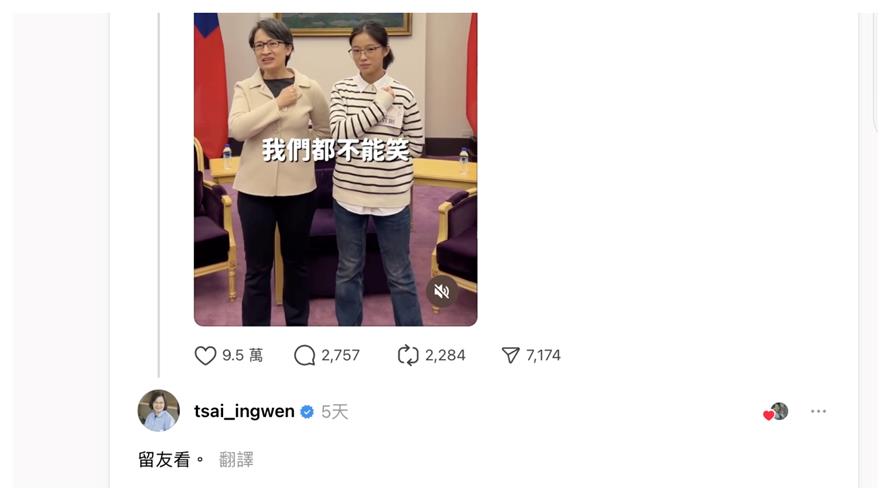Open the reply text 留友看。

click(171, 459)
